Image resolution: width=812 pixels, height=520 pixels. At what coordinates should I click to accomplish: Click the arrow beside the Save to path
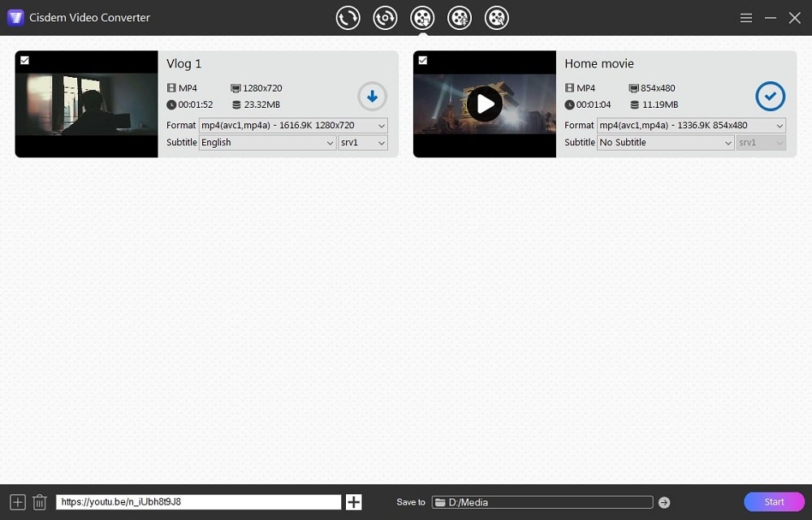(x=663, y=501)
